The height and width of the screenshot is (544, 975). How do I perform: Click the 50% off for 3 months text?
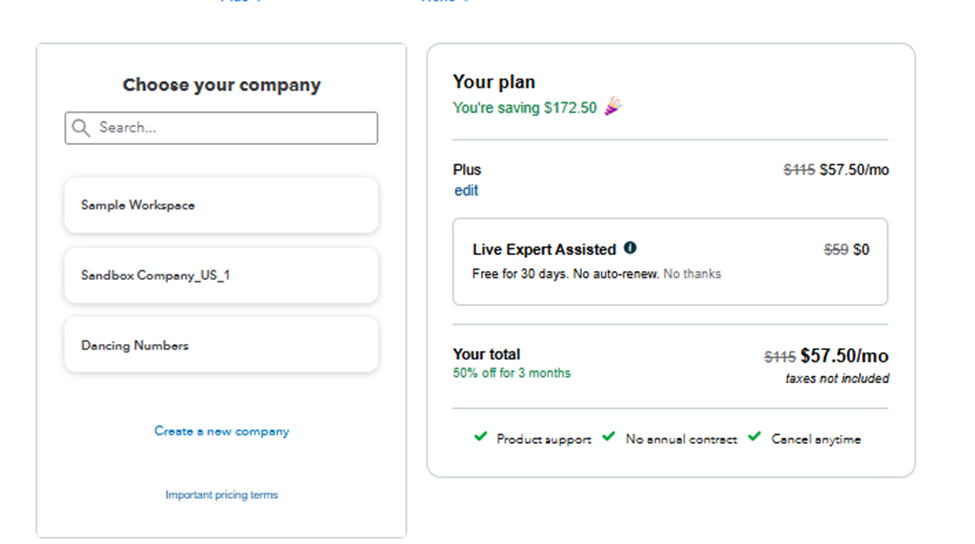point(511,373)
